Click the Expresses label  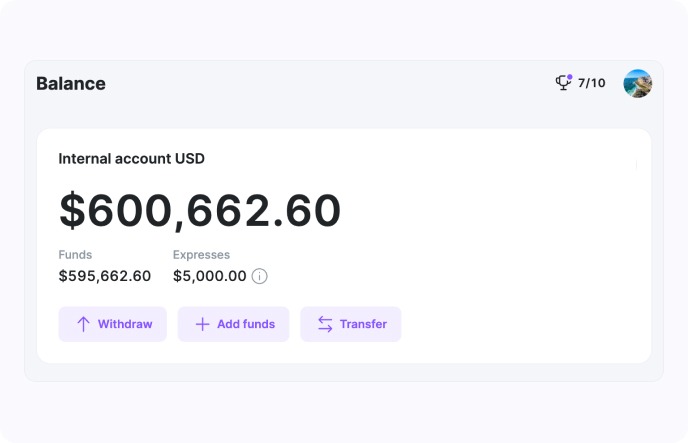click(201, 255)
